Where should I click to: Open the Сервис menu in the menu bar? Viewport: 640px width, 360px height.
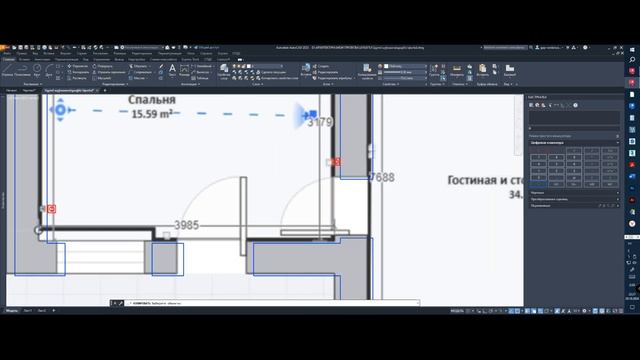pos(82,53)
